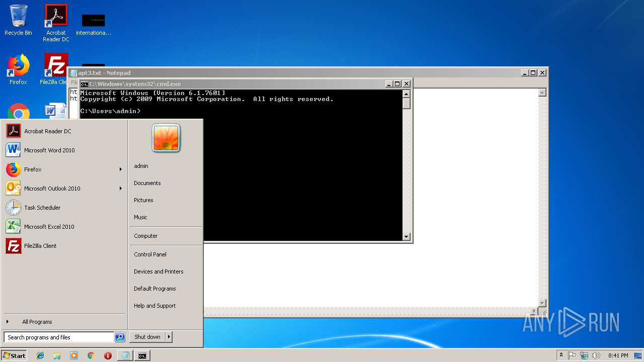Click Notepad vertical scroll up arrow

pos(542,93)
